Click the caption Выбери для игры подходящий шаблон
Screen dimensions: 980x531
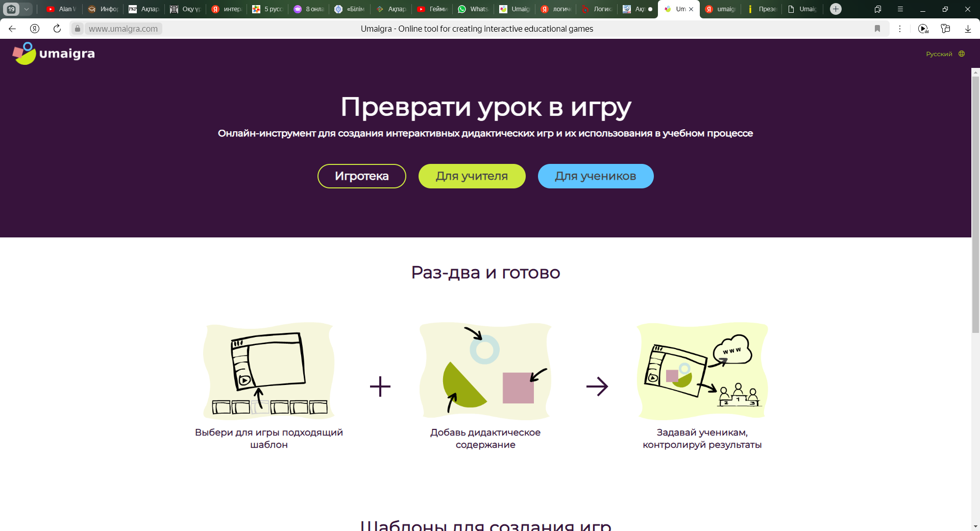pyautogui.click(x=269, y=439)
